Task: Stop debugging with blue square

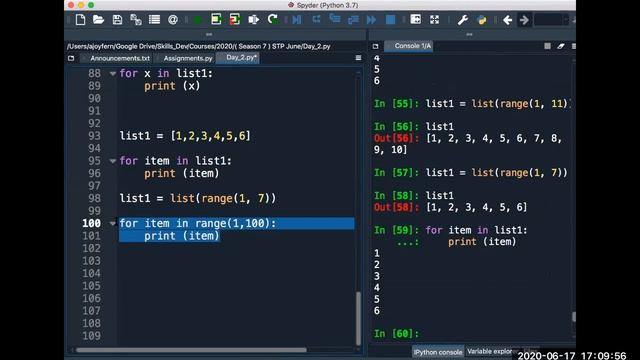Action: [390, 20]
